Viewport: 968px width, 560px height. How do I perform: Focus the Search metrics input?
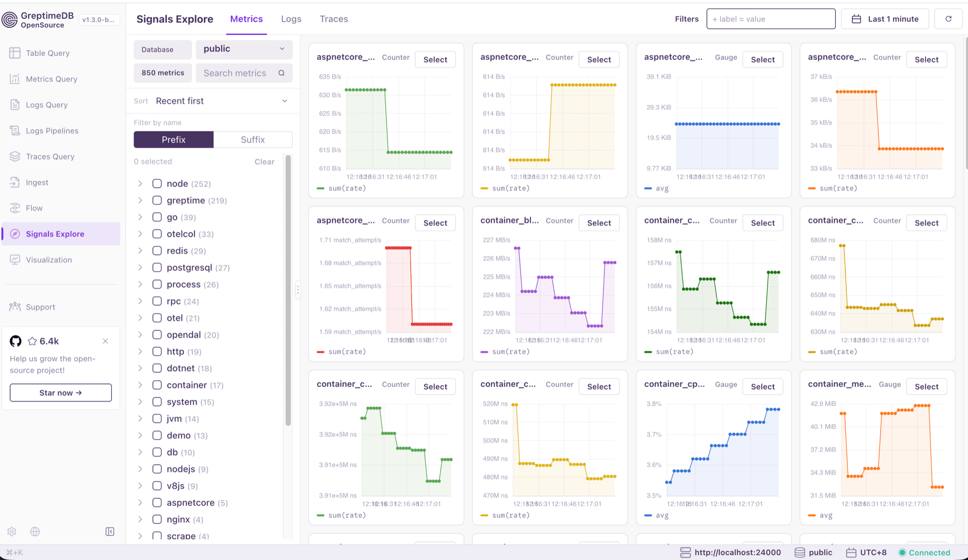244,73
